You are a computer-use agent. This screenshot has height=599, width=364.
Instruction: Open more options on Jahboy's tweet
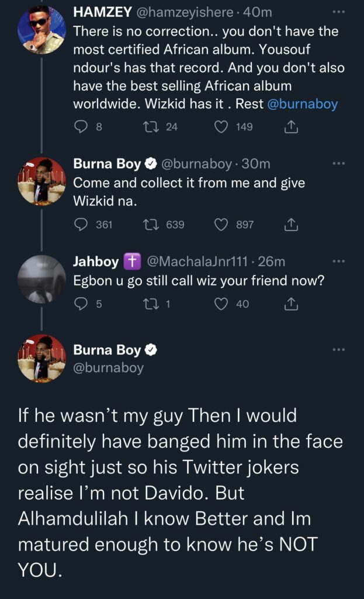[x=339, y=261]
